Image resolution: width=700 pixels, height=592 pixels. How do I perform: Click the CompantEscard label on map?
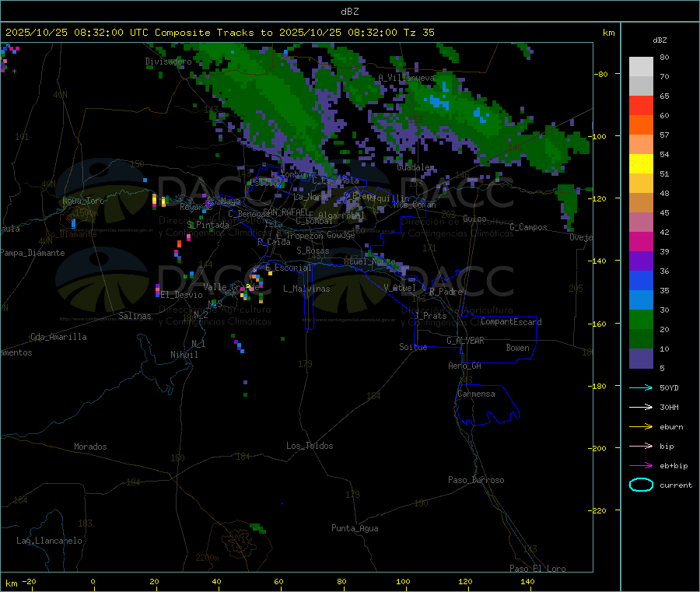pyautogui.click(x=511, y=321)
